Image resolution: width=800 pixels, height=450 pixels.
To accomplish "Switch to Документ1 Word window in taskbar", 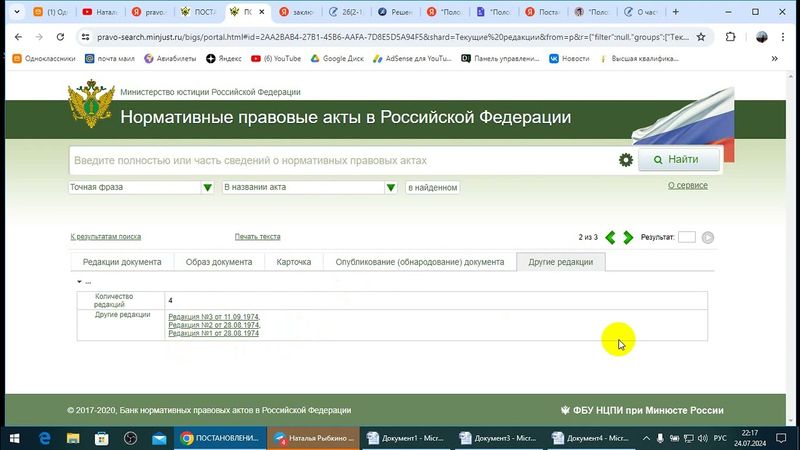I will coord(406,438).
